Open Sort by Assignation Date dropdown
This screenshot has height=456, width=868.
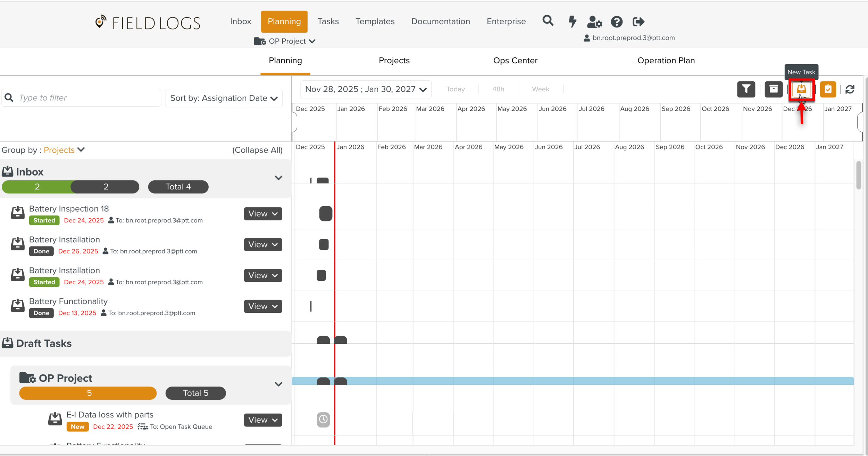(x=224, y=98)
